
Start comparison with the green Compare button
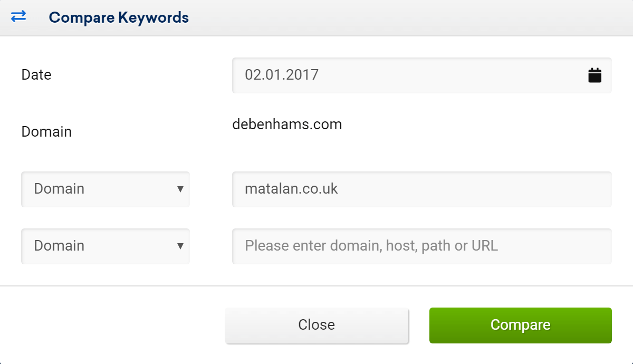tap(520, 325)
